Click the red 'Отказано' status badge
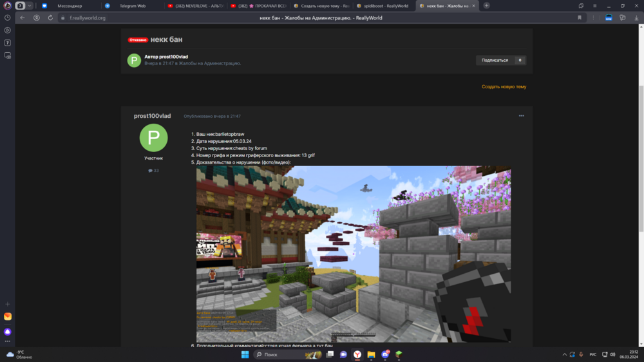644x362 pixels. [138, 40]
